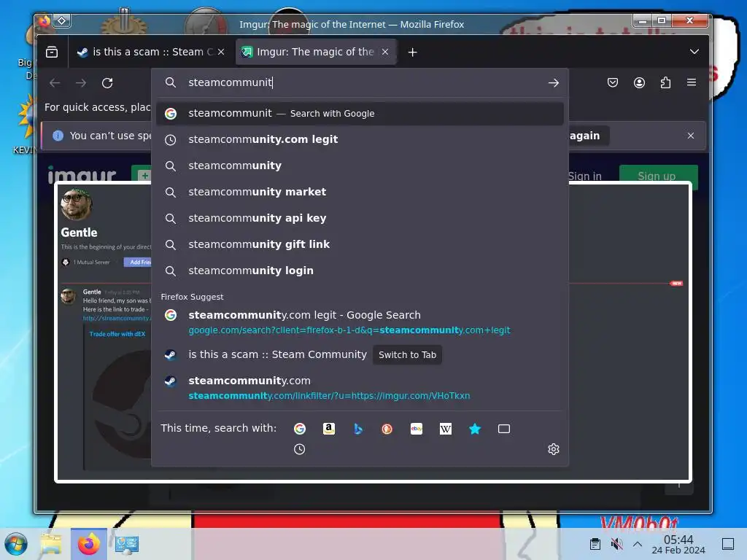
Task: Search open tabs with the tab icon
Action: [x=504, y=429]
